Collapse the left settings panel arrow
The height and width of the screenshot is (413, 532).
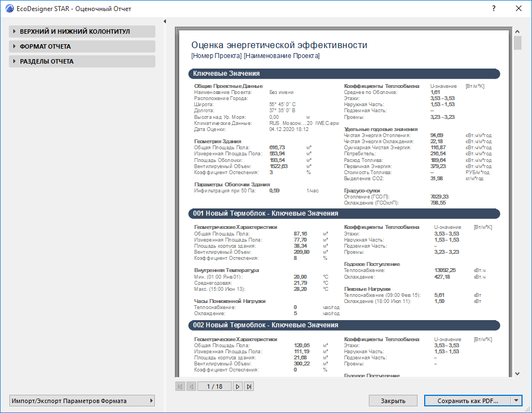tap(165, 22)
